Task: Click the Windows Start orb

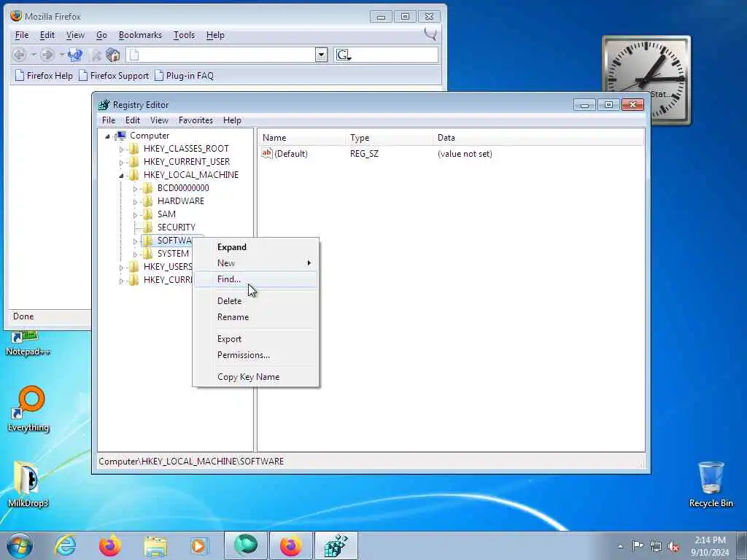Action: [x=20, y=545]
